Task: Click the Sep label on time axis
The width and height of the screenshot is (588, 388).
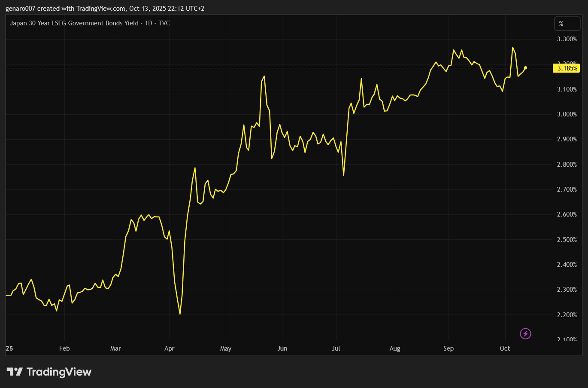Action: (449, 348)
